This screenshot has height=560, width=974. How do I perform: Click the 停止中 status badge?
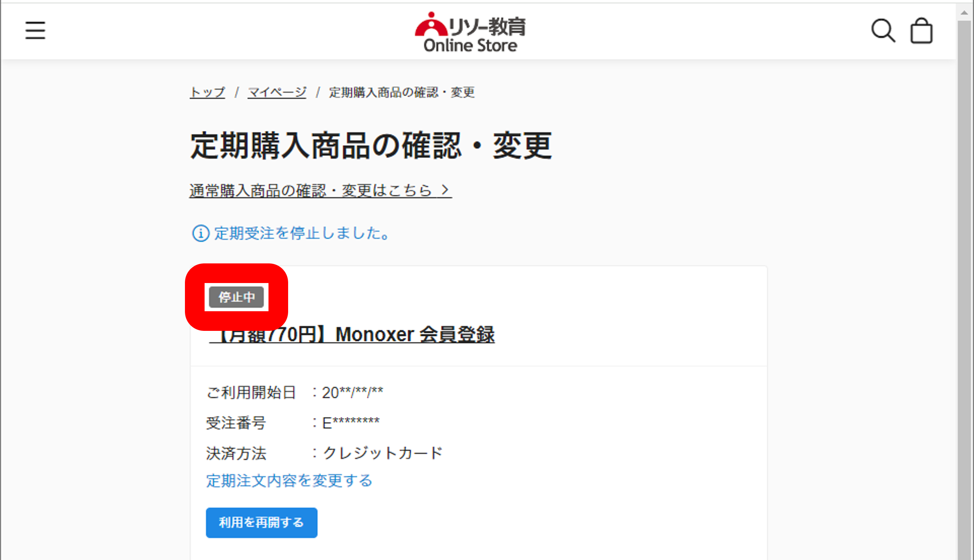pos(236,297)
